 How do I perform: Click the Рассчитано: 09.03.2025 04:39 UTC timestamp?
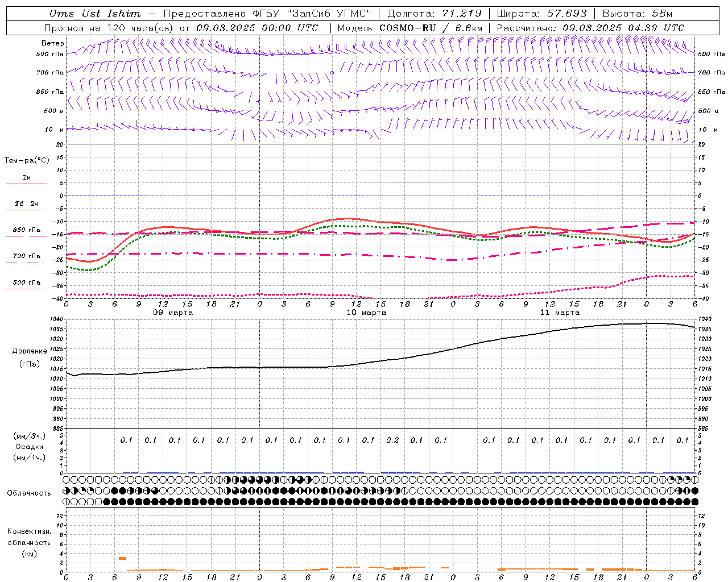590,28
